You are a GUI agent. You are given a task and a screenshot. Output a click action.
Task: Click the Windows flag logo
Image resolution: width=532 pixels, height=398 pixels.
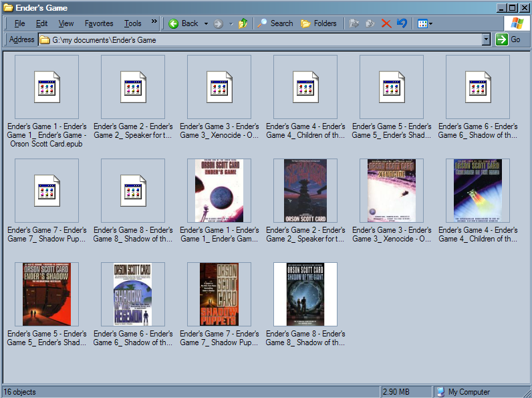click(x=517, y=23)
